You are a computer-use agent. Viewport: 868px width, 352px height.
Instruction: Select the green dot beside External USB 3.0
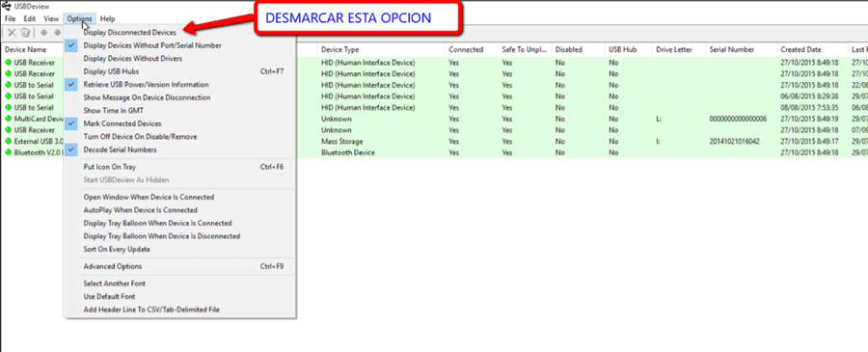pyautogui.click(x=9, y=141)
